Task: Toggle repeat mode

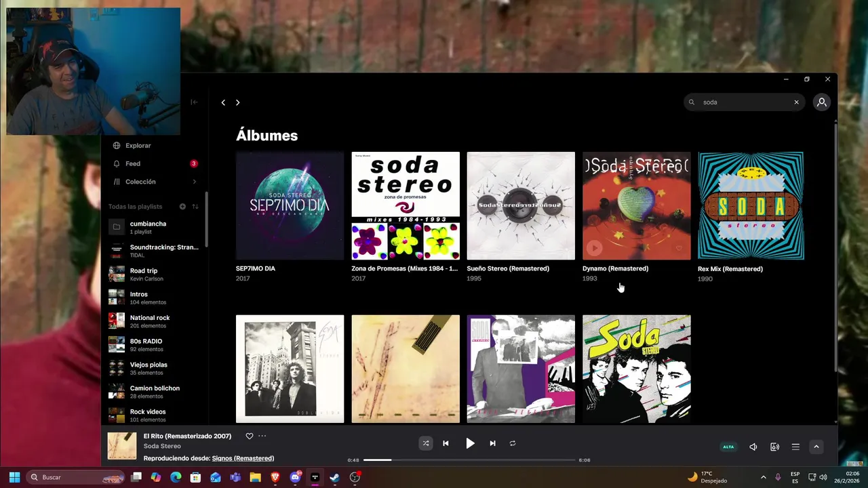Action: coord(513,443)
